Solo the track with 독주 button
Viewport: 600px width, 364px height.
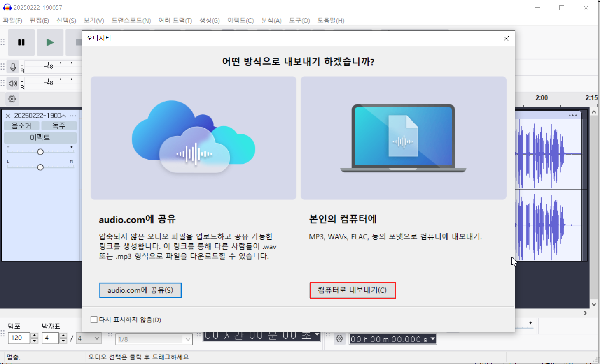(59, 125)
